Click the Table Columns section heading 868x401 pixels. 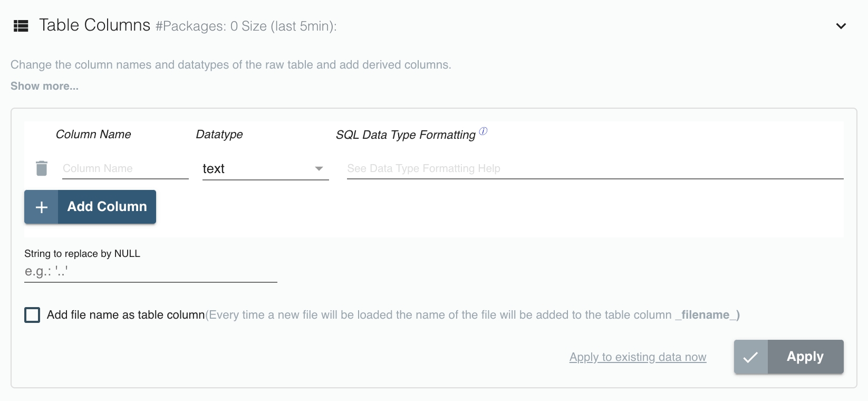95,25
